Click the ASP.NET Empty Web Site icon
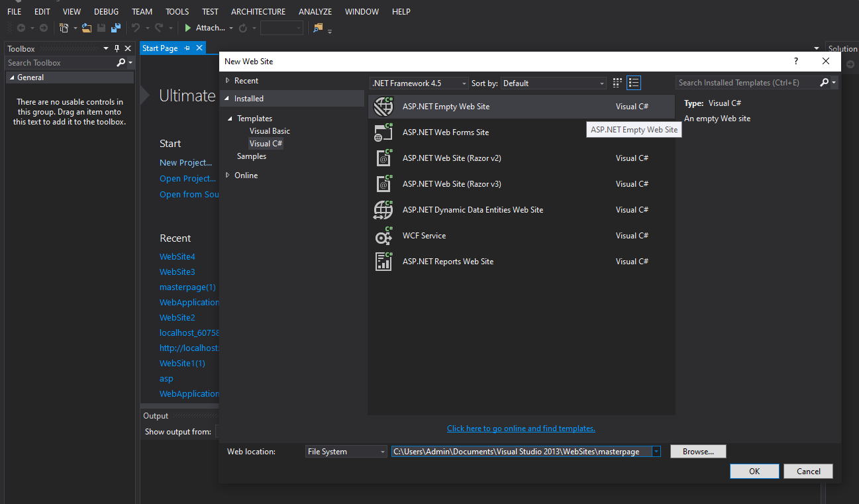 383,107
